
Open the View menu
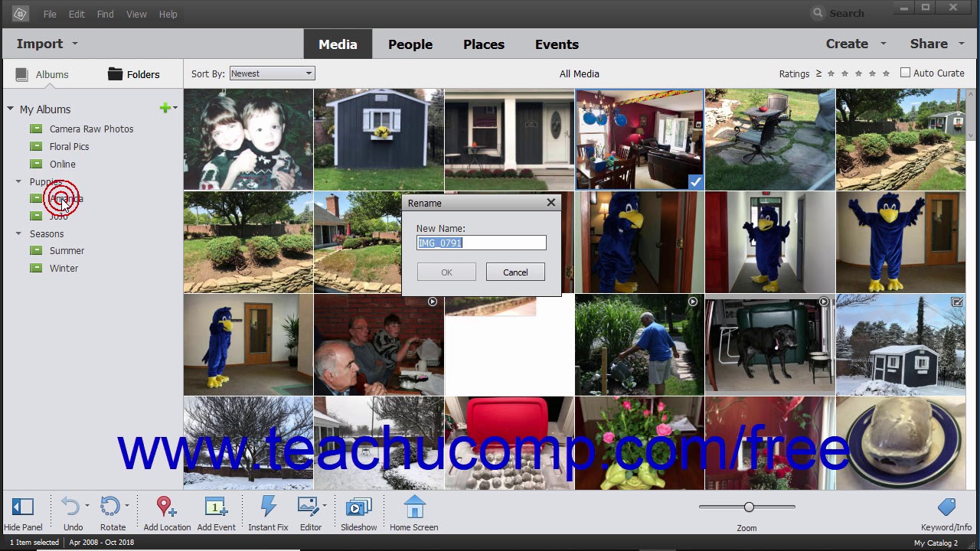click(136, 14)
